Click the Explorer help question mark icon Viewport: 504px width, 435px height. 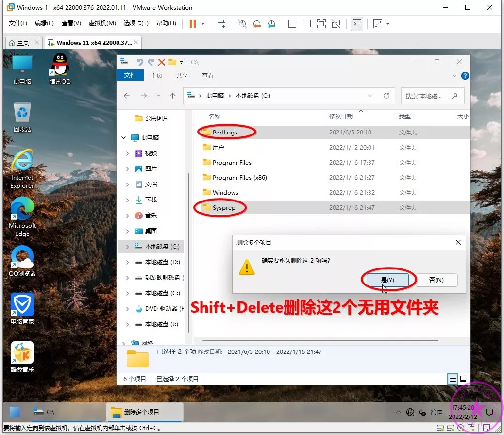pos(465,76)
